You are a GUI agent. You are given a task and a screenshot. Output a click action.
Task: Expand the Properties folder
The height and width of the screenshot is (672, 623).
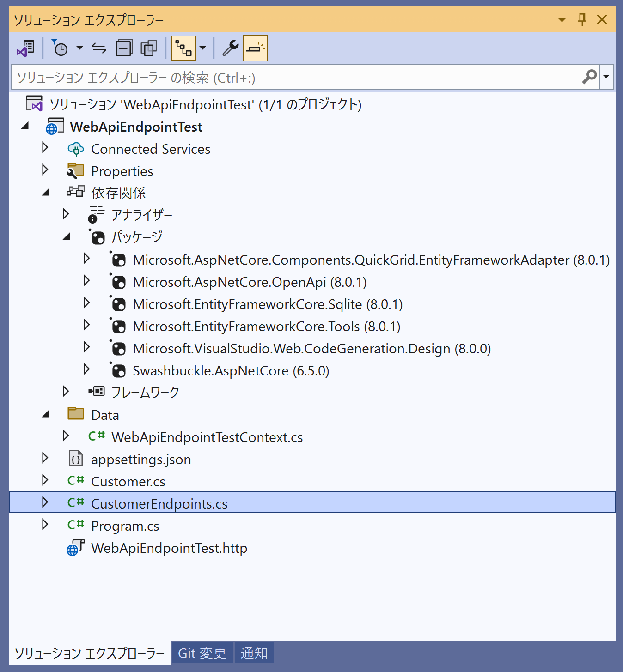45,170
